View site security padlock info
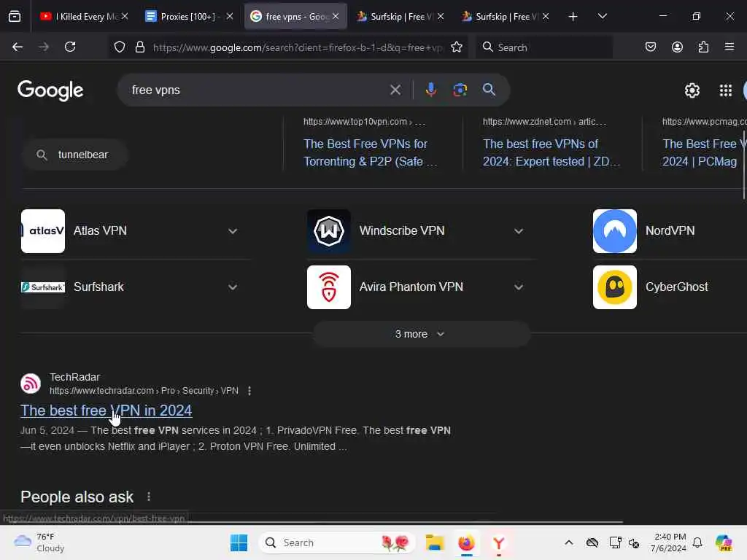Viewport: 747px width, 560px height. [139, 47]
